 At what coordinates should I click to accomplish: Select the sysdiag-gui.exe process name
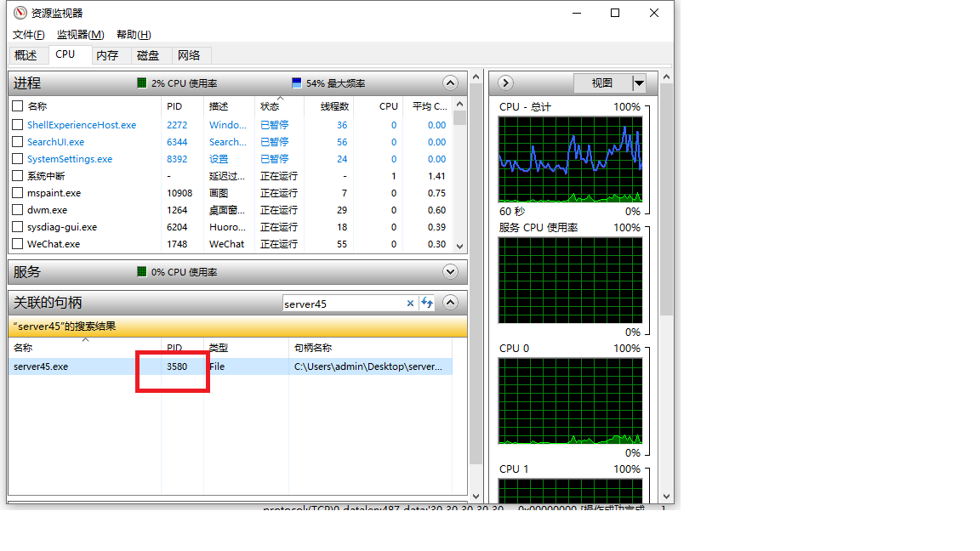click(x=62, y=227)
